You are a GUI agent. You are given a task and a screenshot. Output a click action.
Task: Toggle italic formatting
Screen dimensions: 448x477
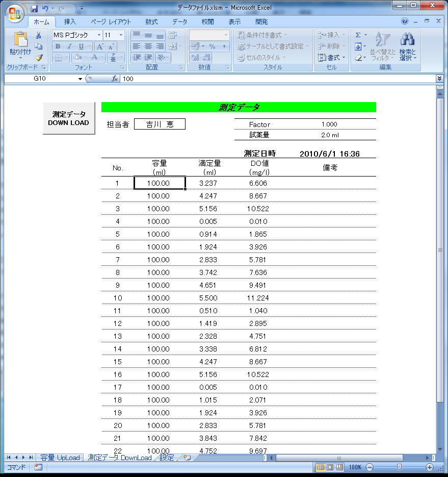coord(69,46)
